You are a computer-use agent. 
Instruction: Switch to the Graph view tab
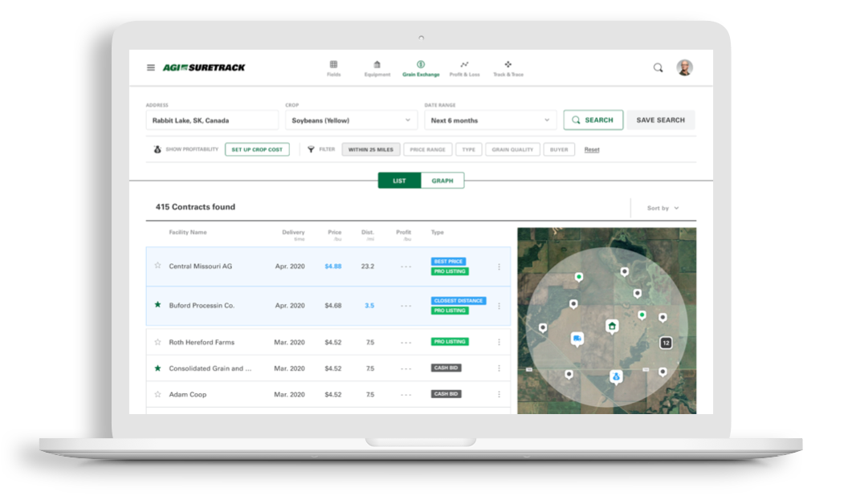pos(442,181)
